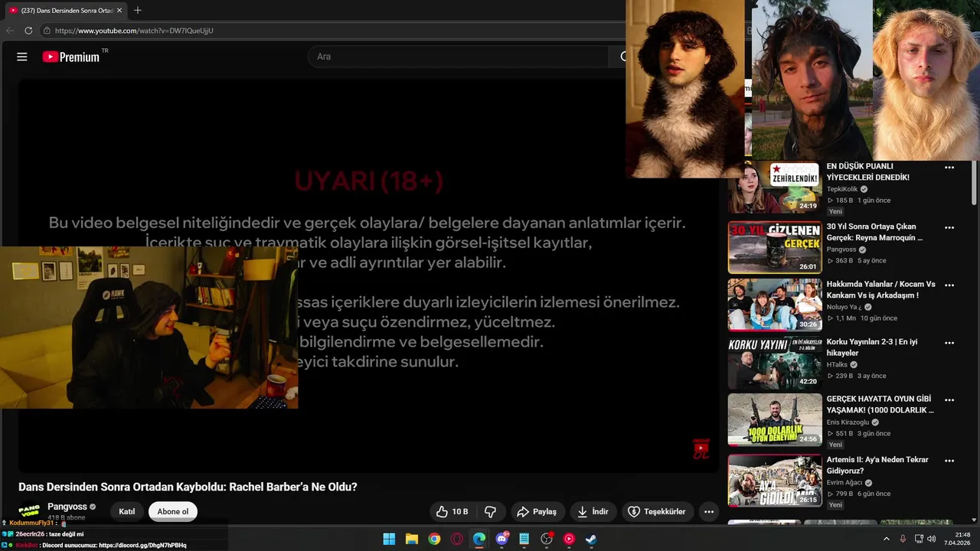Screen dimensions: 980x551
Task: Open a new browser tab
Action: point(138,11)
